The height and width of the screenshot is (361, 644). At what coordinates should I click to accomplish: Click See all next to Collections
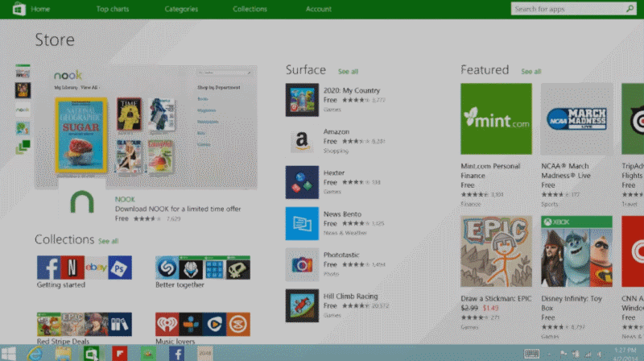click(108, 241)
